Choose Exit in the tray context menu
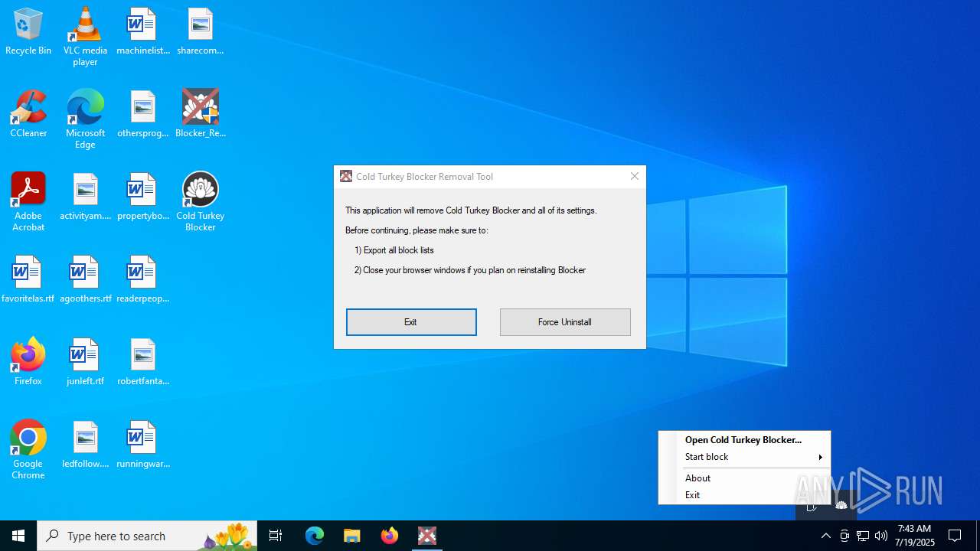Viewport: 980px width, 551px height. tap(744, 495)
